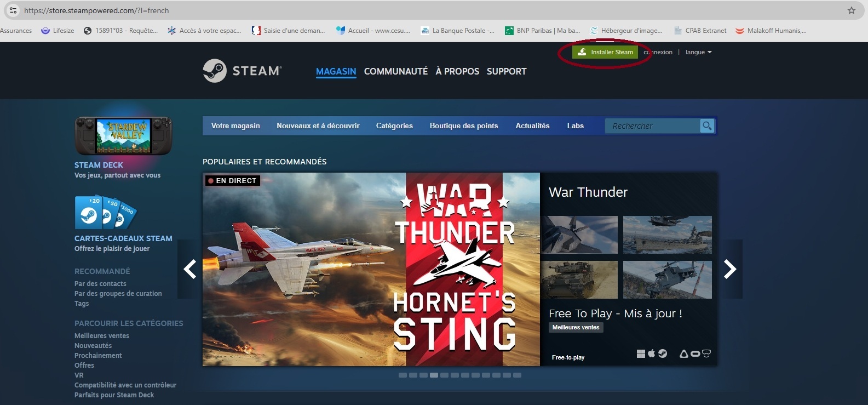
Task: Open Compatibilité avec un contrôleur link
Action: [125, 385]
